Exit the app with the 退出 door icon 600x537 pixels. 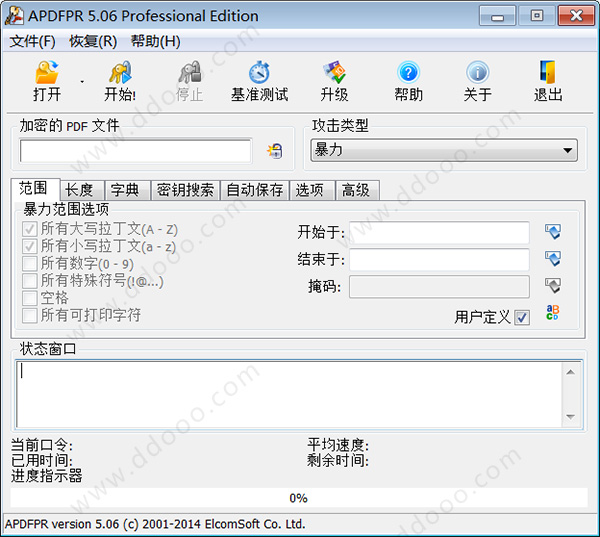point(548,72)
